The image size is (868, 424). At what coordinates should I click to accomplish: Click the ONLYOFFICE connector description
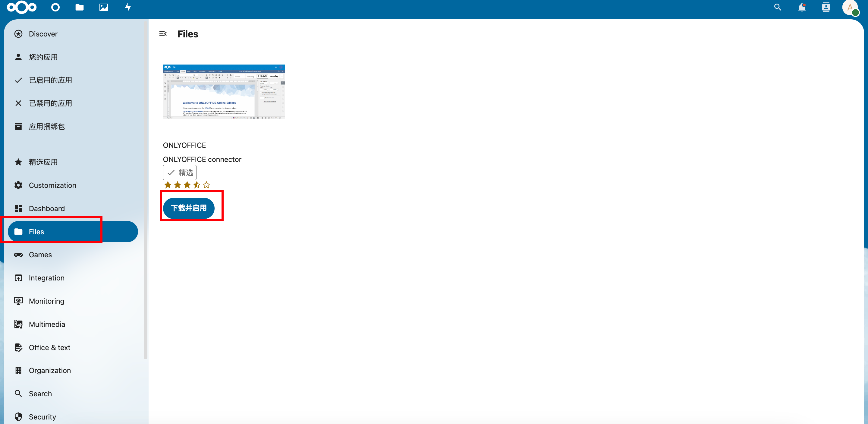click(202, 160)
